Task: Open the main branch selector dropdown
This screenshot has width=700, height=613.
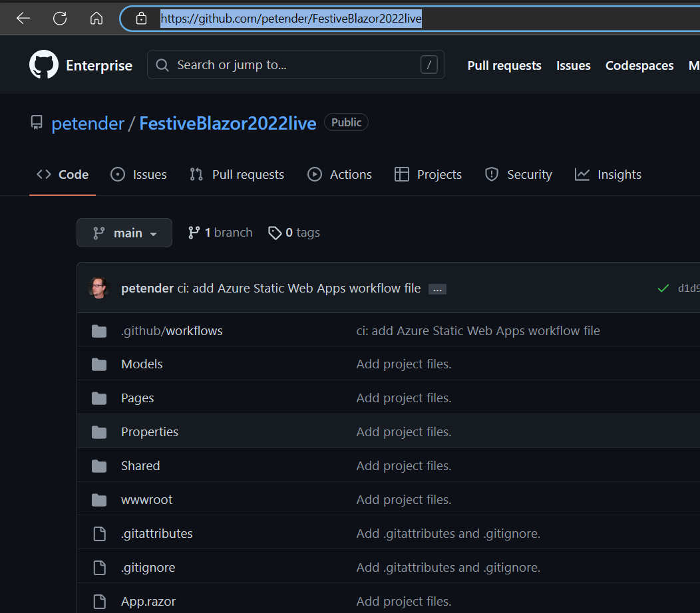Action: point(124,233)
